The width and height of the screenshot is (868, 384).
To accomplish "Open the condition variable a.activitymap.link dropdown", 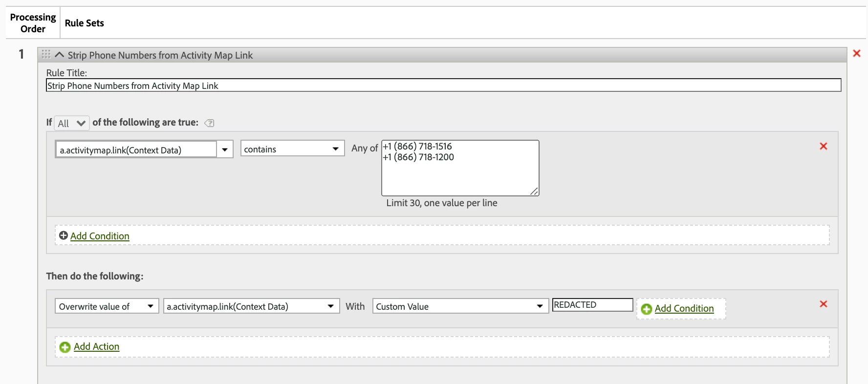I will coord(225,149).
